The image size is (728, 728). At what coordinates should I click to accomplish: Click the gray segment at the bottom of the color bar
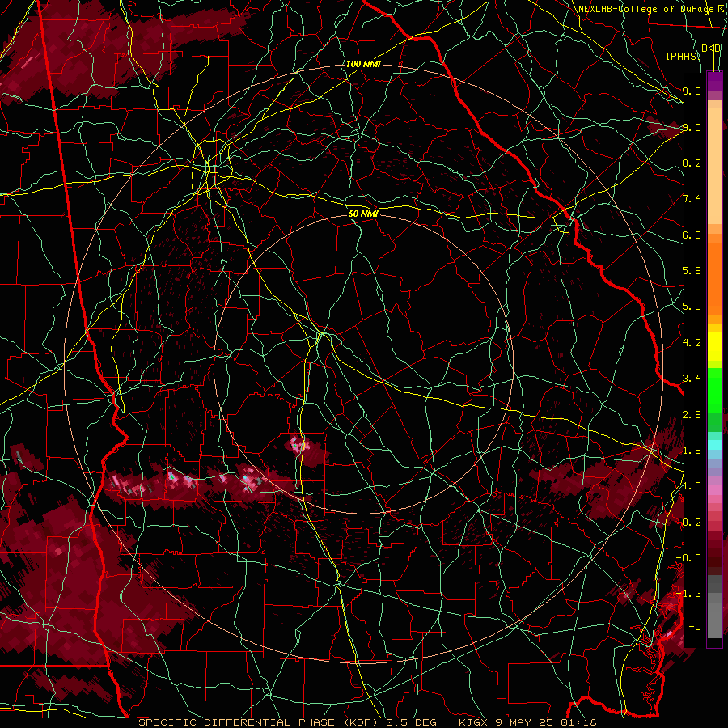[x=714, y=608]
